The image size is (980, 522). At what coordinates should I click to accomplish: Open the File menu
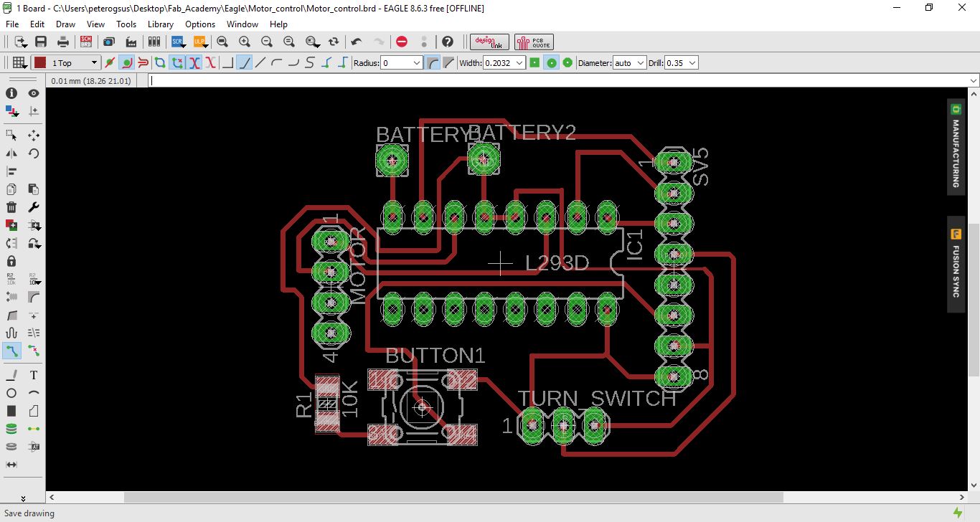point(12,24)
